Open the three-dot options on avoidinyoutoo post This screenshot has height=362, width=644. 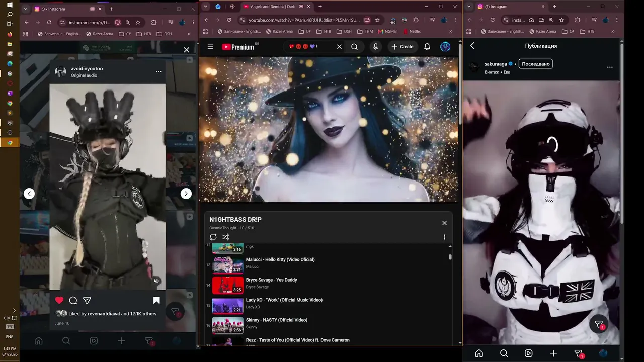(x=158, y=72)
